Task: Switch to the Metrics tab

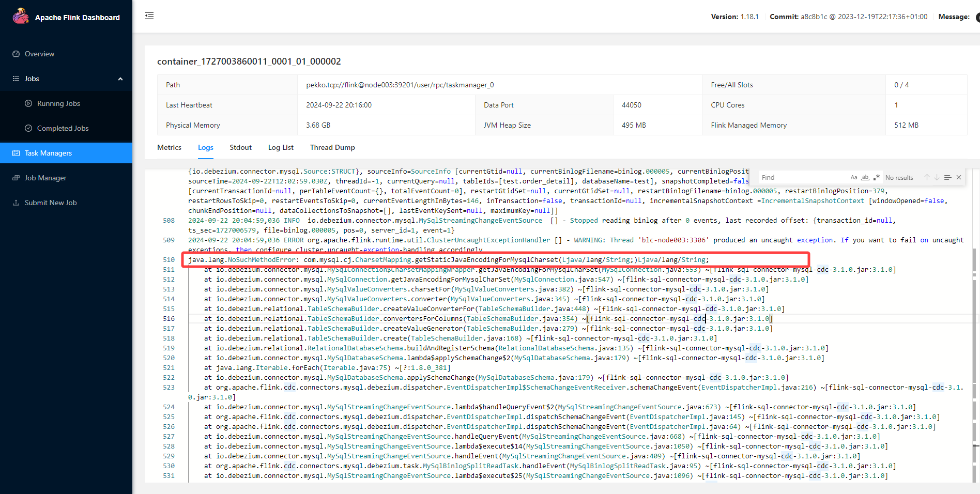Action: (169, 147)
